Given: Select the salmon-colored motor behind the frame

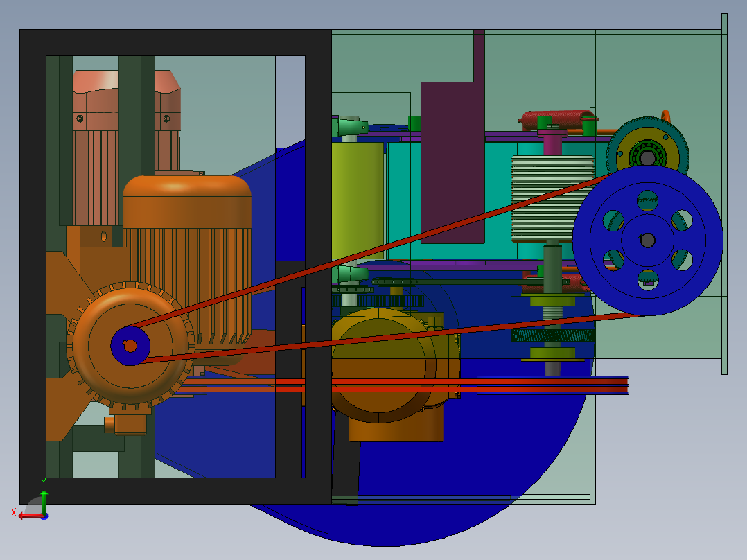Looking at the screenshot, I should click(x=126, y=148).
